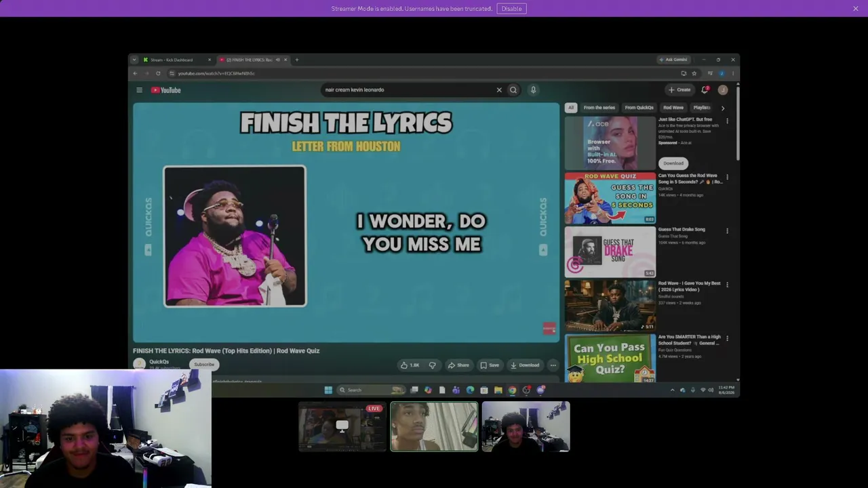Open Can You Pass High School Quiz thumbnail

pos(610,358)
